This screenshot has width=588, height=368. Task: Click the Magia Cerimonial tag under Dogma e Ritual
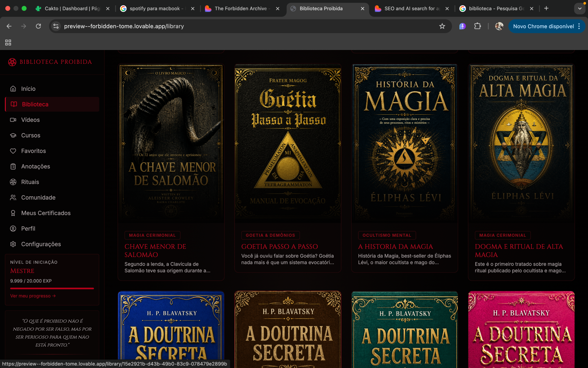pyautogui.click(x=503, y=235)
